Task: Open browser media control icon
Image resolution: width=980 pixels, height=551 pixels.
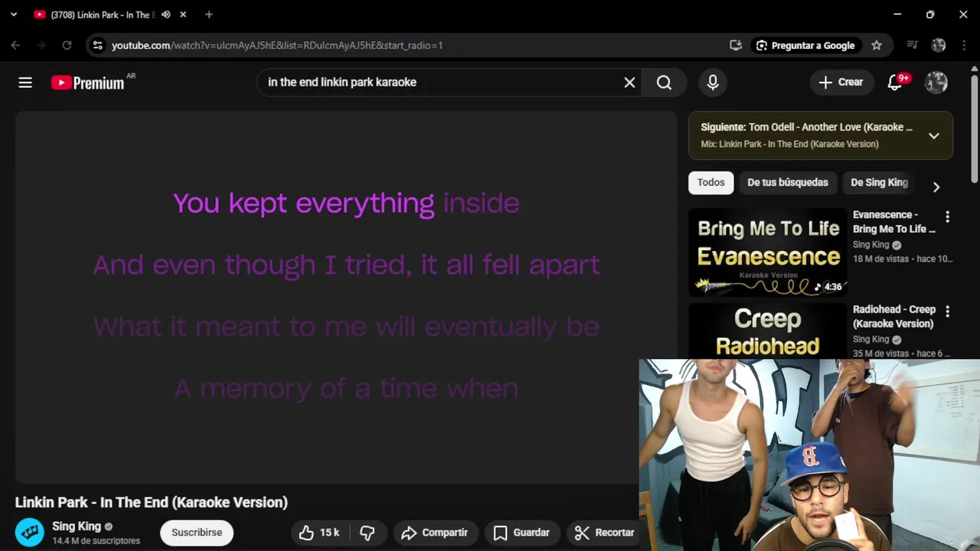Action: (912, 45)
